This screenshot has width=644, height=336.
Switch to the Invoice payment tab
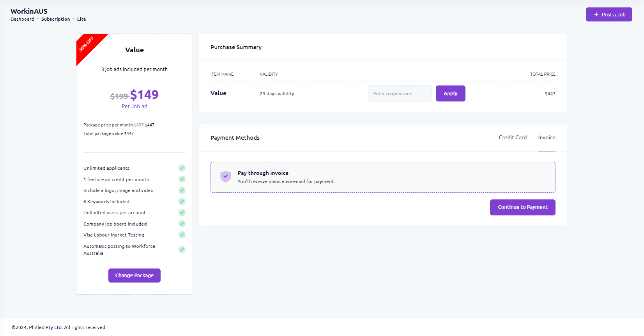click(x=547, y=137)
